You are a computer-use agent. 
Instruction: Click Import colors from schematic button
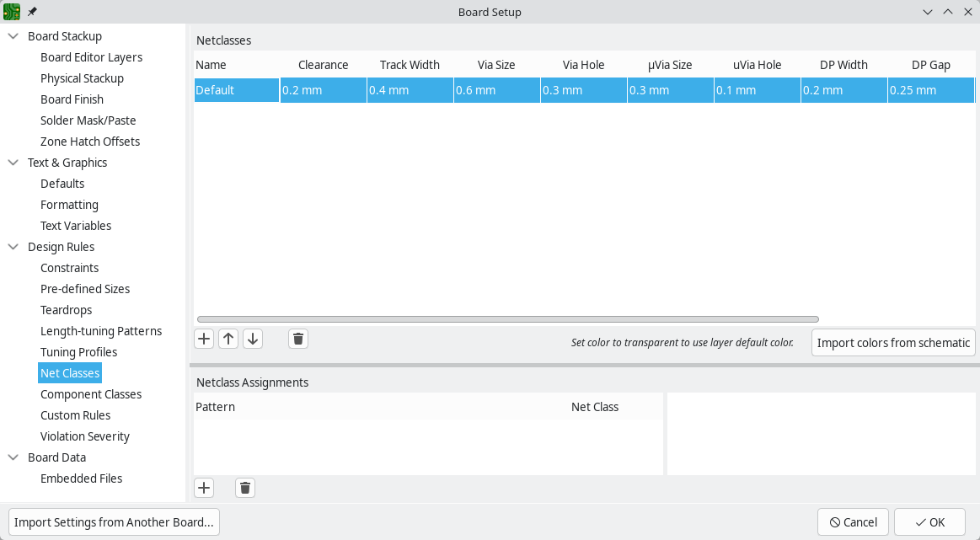pyautogui.click(x=893, y=343)
